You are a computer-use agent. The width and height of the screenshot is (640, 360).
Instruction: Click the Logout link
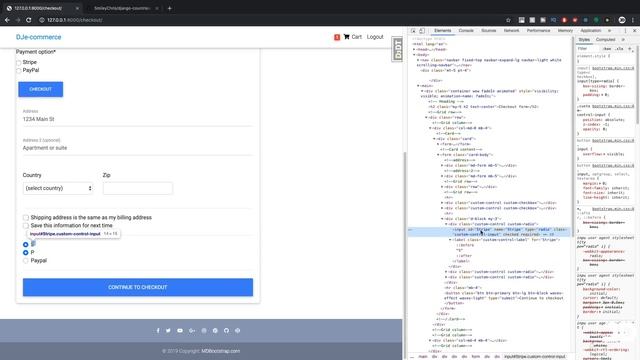pos(375,37)
